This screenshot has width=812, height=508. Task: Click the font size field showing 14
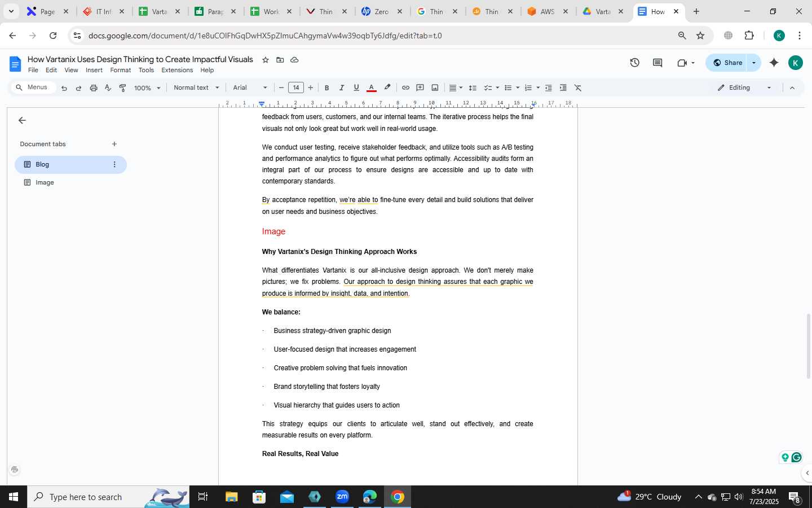(x=296, y=88)
